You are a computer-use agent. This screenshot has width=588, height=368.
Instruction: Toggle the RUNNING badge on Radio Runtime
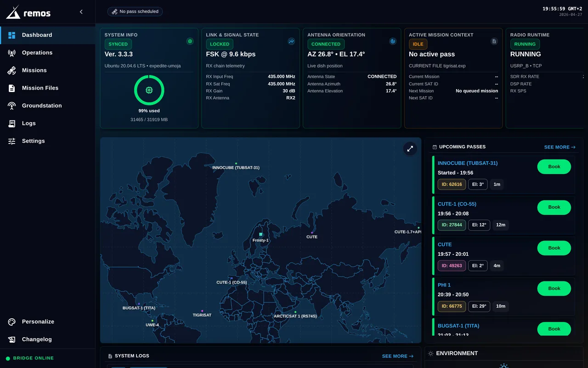pyautogui.click(x=524, y=44)
